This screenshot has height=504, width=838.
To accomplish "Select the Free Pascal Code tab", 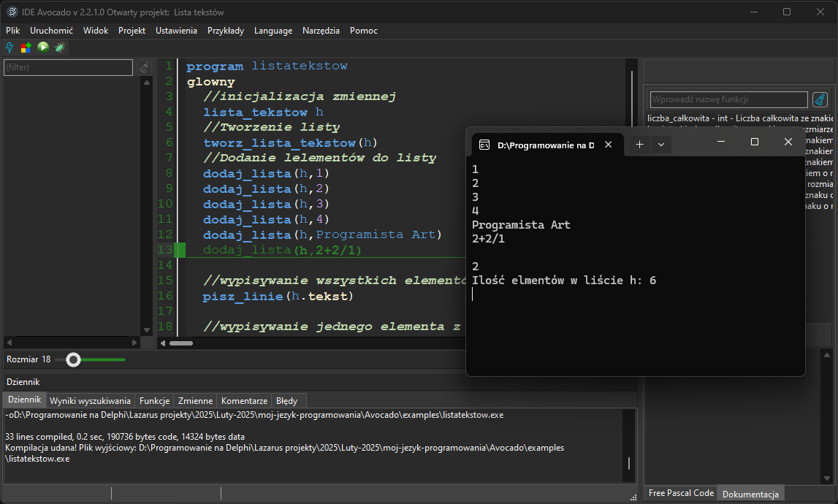I will (680, 492).
